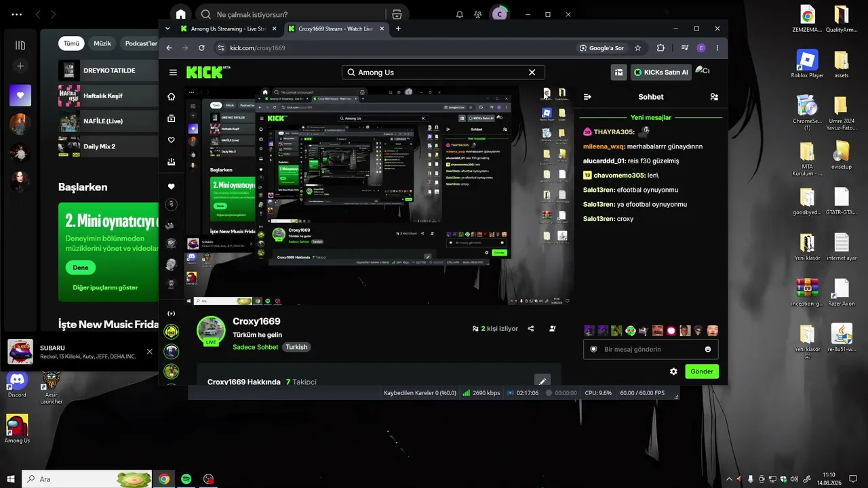Open the Kick theatre layout icon
Screen dimensions: 868x488
[x=618, y=73]
